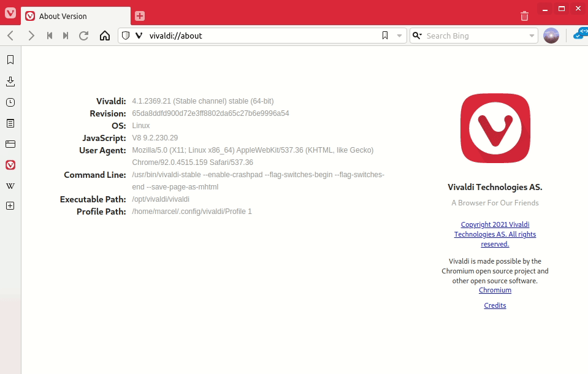Click the OS value Linux
The width and height of the screenshot is (588, 374).
pyautogui.click(x=141, y=126)
